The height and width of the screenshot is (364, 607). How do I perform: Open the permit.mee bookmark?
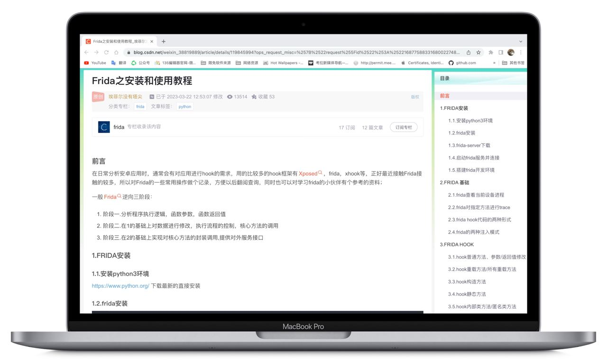[x=374, y=63]
